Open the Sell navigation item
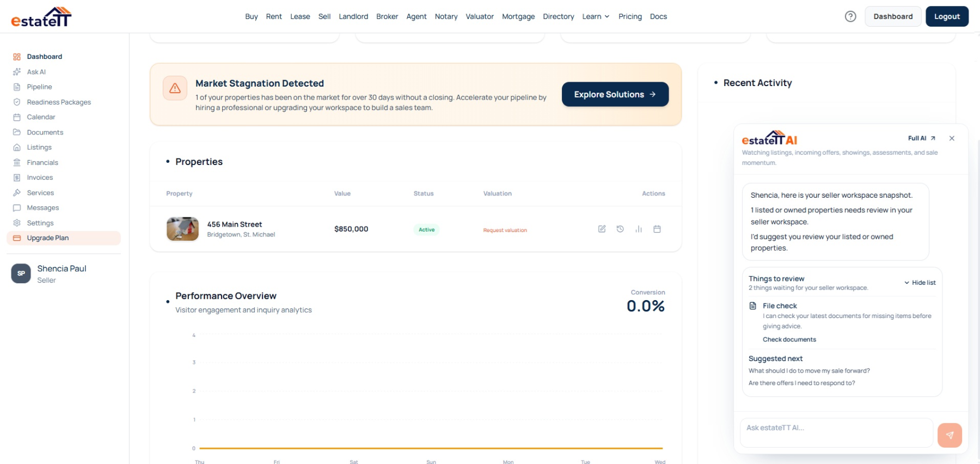The width and height of the screenshot is (980, 464). click(x=324, y=16)
